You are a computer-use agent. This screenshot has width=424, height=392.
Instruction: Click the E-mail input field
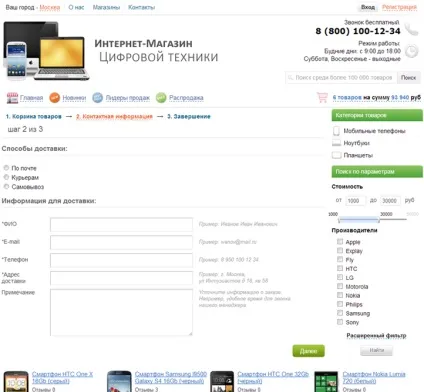coord(121,242)
